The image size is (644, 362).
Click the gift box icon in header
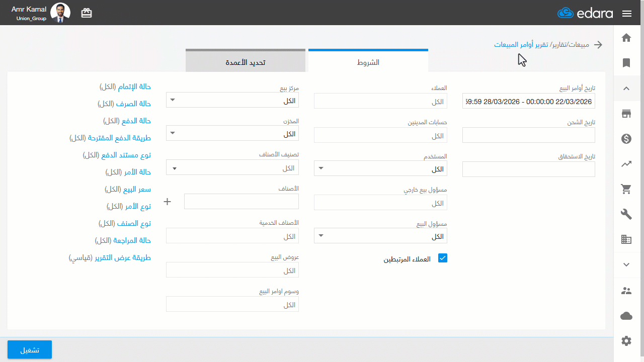click(x=87, y=13)
